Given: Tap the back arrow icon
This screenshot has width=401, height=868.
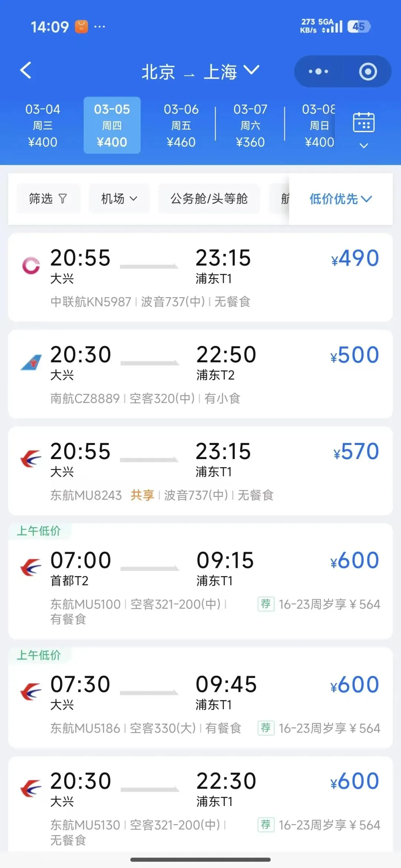Looking at the screenshot, I should 26,71.
